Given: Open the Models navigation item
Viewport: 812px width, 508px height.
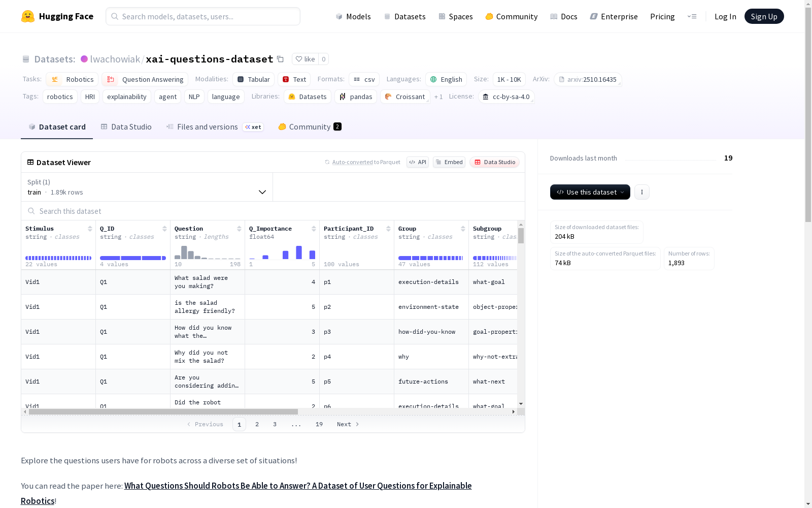Looking at the screenshot, I should (353, 16).
